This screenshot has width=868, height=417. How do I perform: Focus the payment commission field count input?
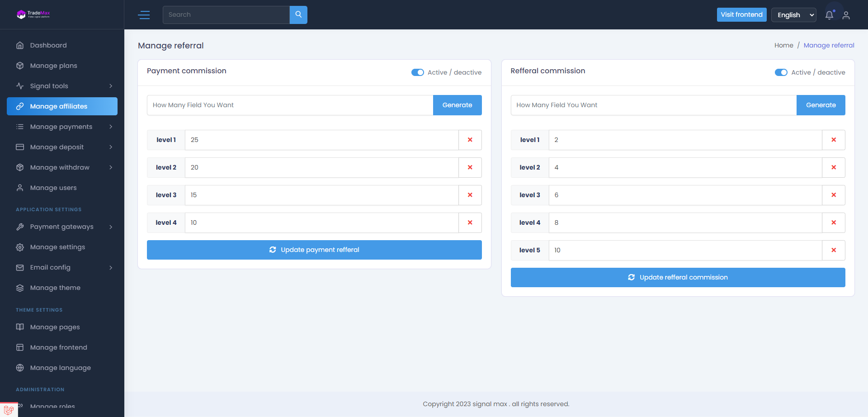(x=290, y=105)
